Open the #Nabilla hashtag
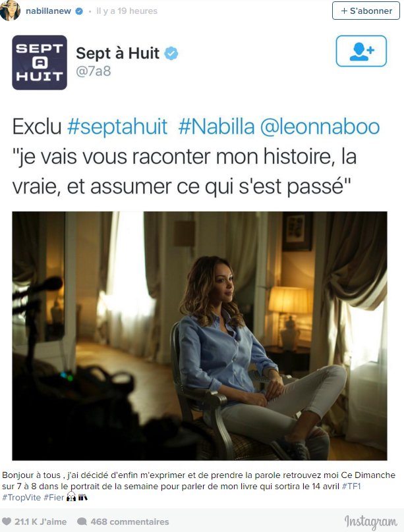This screenshot has width=404, height=532. tap(216, 127)
